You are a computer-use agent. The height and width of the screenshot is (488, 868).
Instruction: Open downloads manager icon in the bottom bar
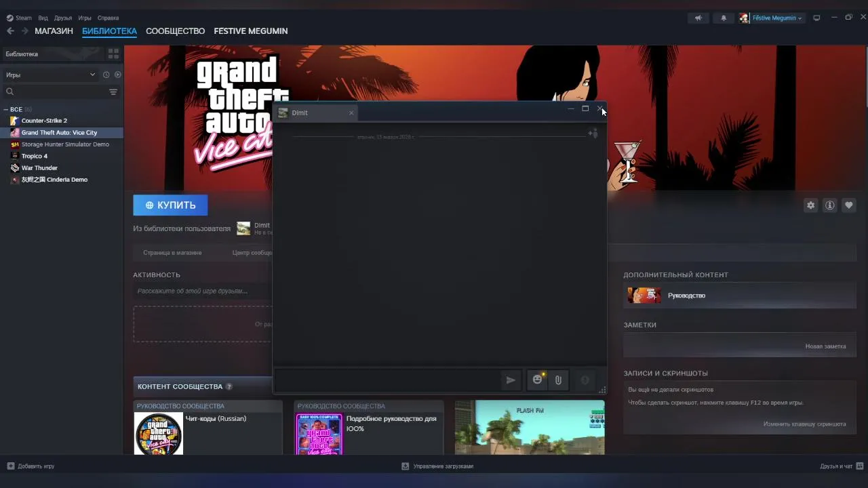(x=406, y=466)
